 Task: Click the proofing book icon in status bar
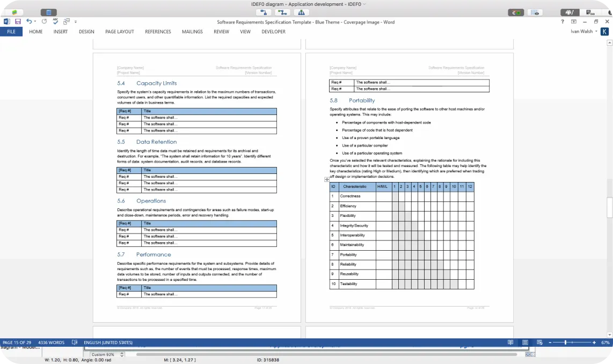[x=74, y=343]
